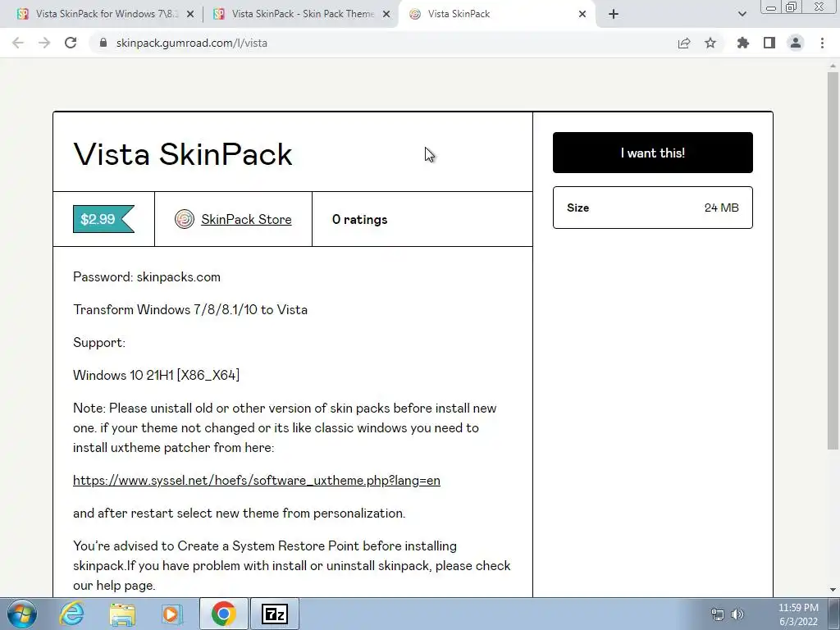The image size is (840, 630).
Task: Select the active Vista SkinPack tab
Action: (x=498, y=14)
